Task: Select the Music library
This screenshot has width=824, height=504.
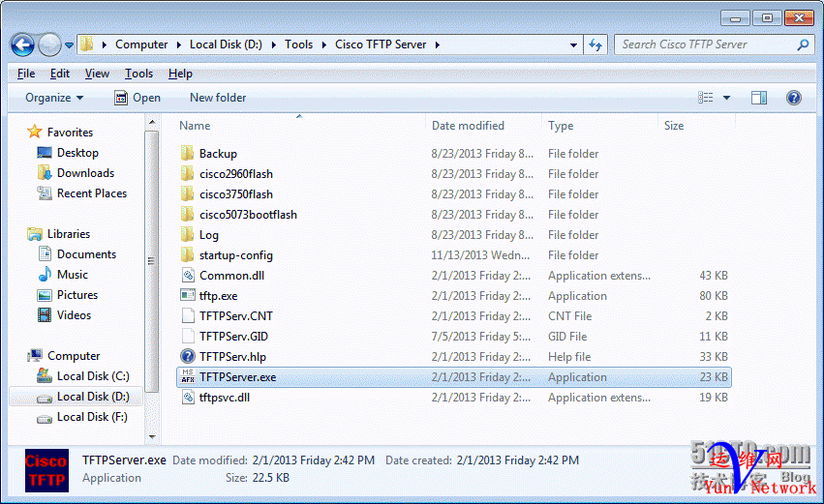Action: point(73,275)
